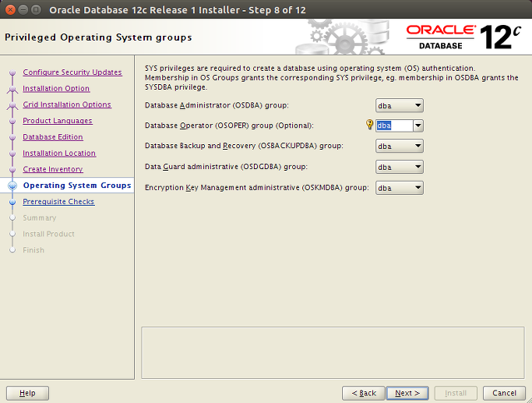Click the Create Inventory step bullet icon

12,169
